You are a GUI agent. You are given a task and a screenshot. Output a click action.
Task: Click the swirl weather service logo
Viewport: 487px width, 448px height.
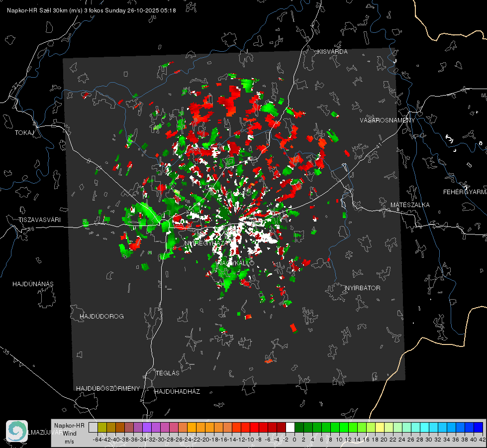(x=17, y=431)
